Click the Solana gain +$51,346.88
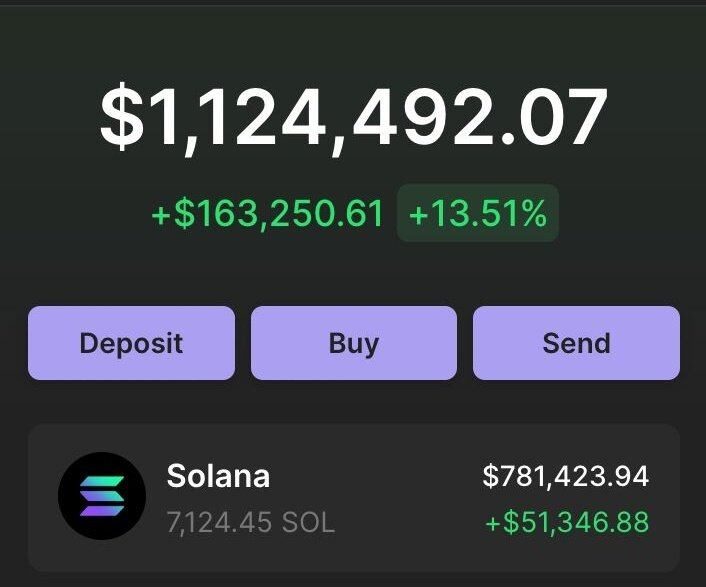The image size is (706, 587). click(567, 522)
